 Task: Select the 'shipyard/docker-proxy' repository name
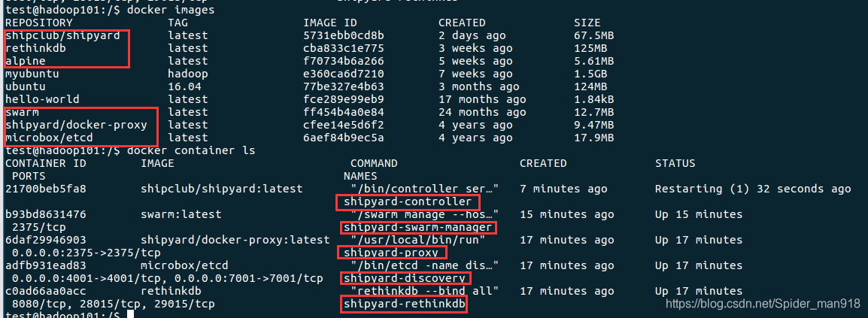pos(77,125)
